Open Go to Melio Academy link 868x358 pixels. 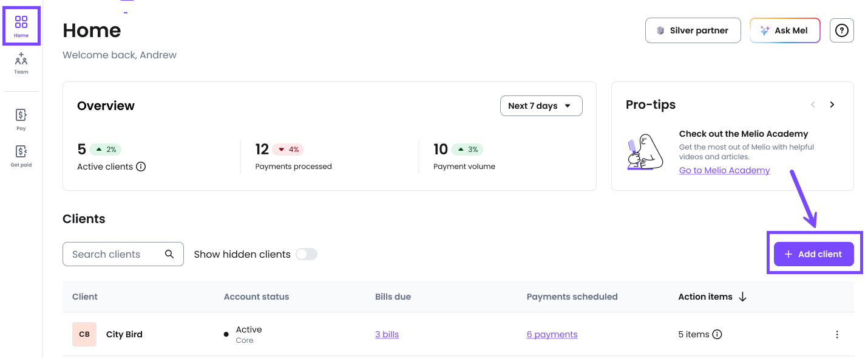click(724, 170)
